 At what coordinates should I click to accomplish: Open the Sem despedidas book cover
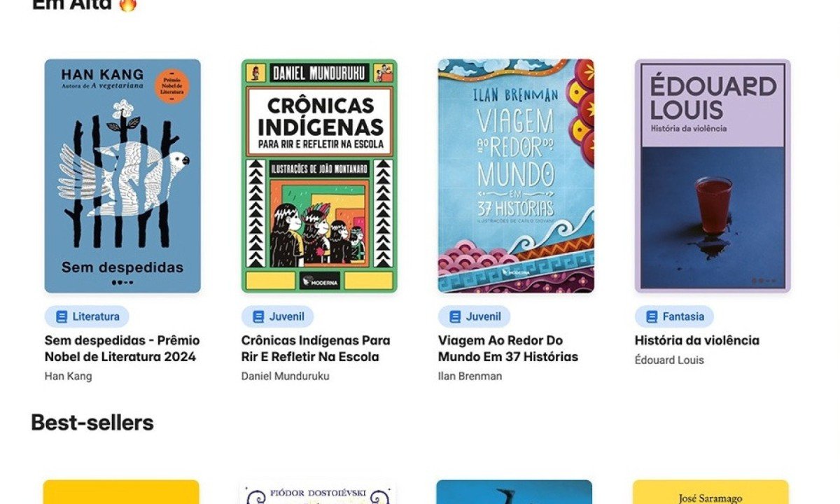122,176
